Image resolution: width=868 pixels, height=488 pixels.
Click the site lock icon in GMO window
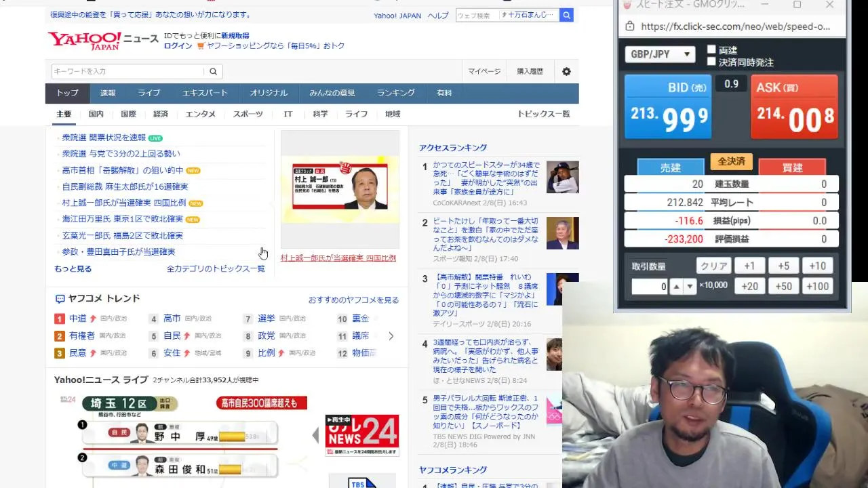[x=630, y=26]
